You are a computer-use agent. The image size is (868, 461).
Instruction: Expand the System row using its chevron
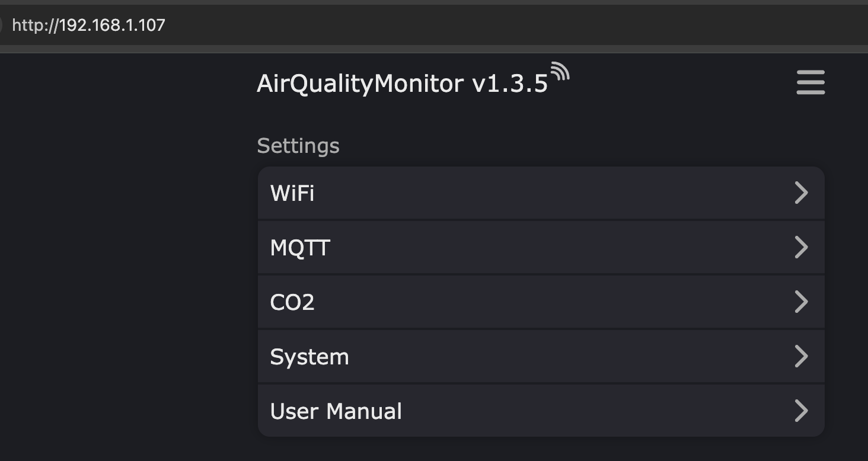(801, 357)
